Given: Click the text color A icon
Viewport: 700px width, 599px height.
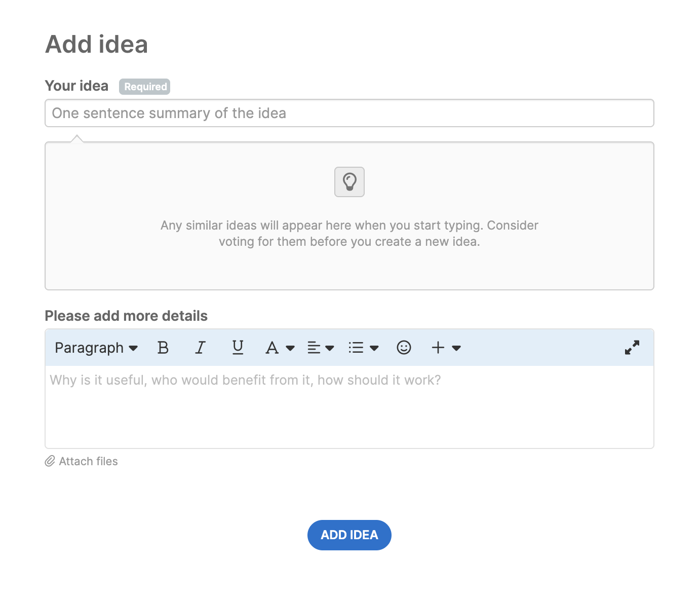Looking at the screenshot, I should (x=272, y=348).
